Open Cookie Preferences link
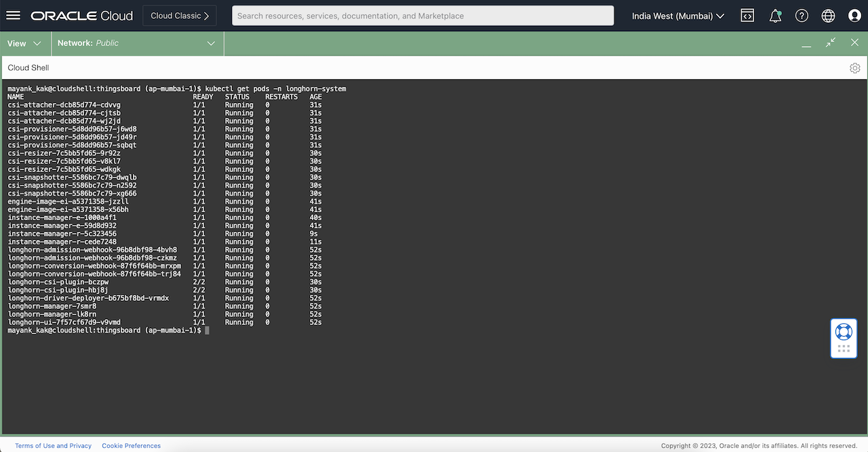The image size is (868, 452). pyautogui.click(x=132, y=446)
